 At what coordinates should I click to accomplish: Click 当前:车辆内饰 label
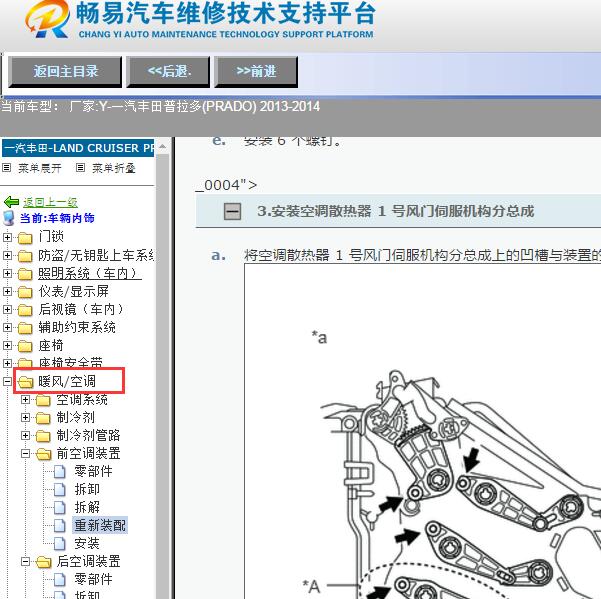(x=57, y=218)
